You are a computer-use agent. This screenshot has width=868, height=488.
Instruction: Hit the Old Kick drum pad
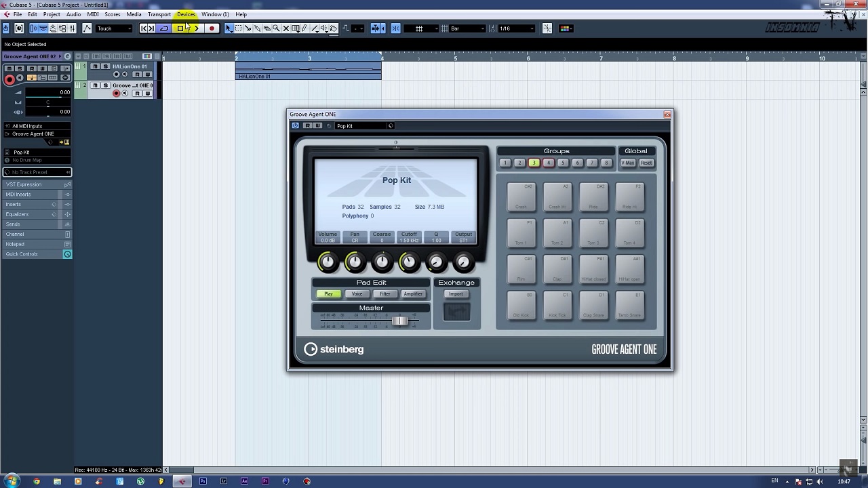click(521, 306)
